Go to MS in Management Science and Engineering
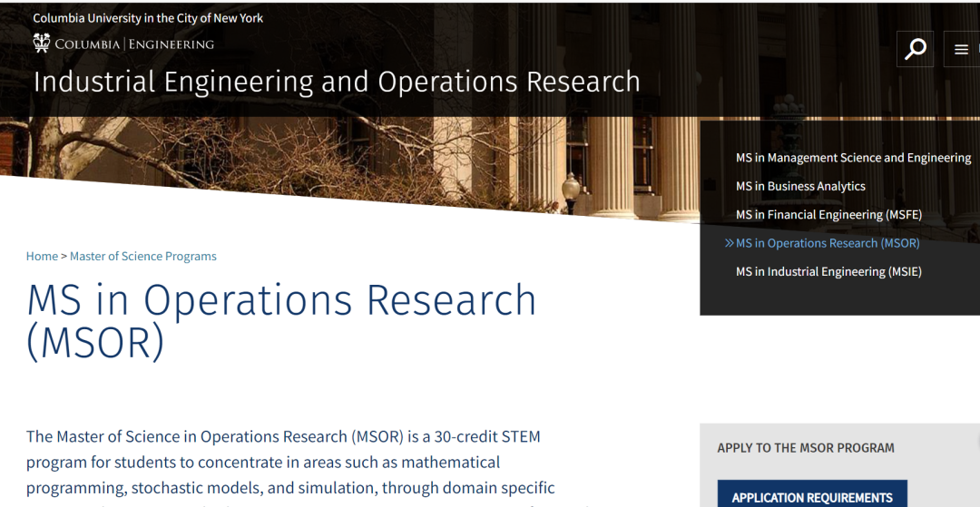The image size is (980, 507). click(853, 158)
